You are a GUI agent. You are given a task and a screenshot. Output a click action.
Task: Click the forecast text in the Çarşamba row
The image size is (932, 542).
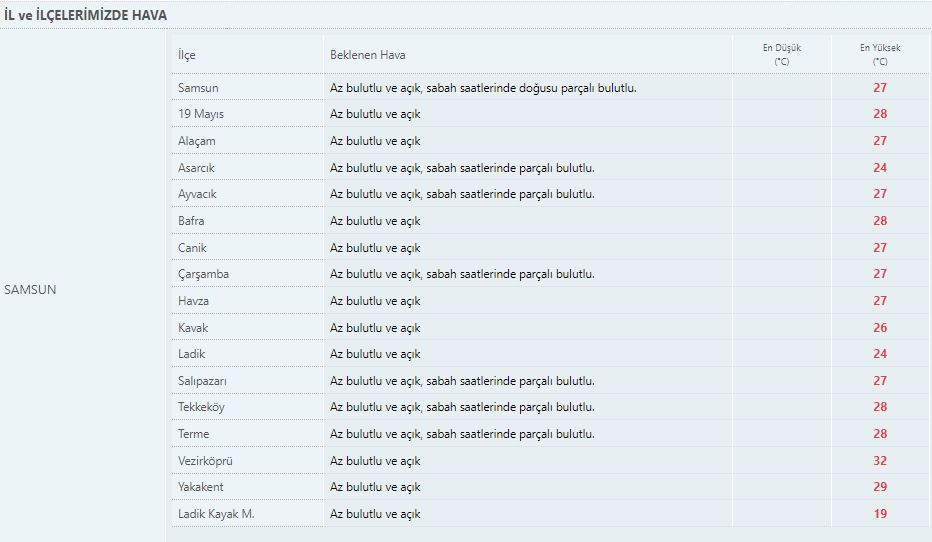coord(462,274)
